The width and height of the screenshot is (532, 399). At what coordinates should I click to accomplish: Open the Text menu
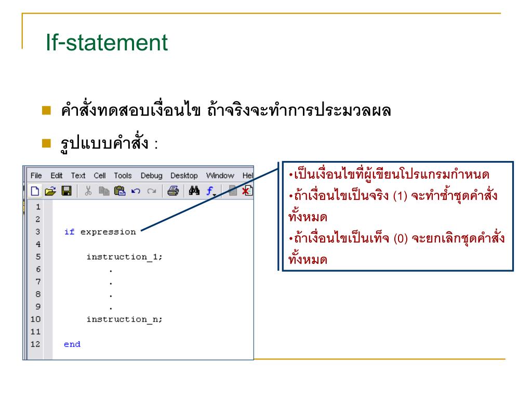pyautogui.click(x=78, y=176)
